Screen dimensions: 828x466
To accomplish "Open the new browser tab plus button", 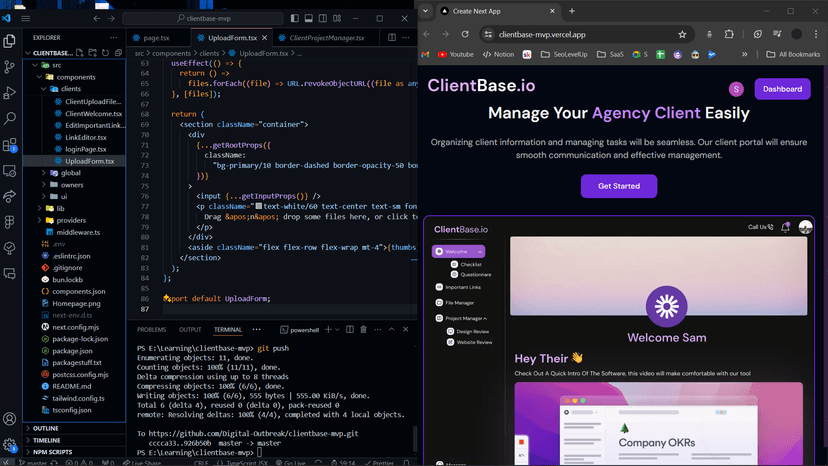I will point(572,11).
